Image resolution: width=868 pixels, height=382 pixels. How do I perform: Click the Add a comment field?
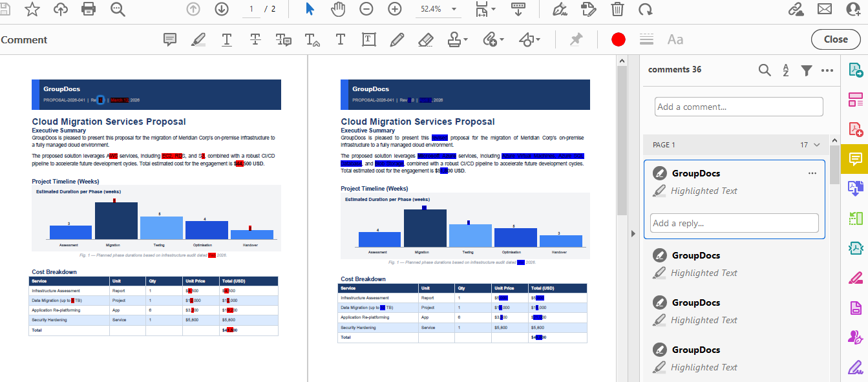coord(739,107)
